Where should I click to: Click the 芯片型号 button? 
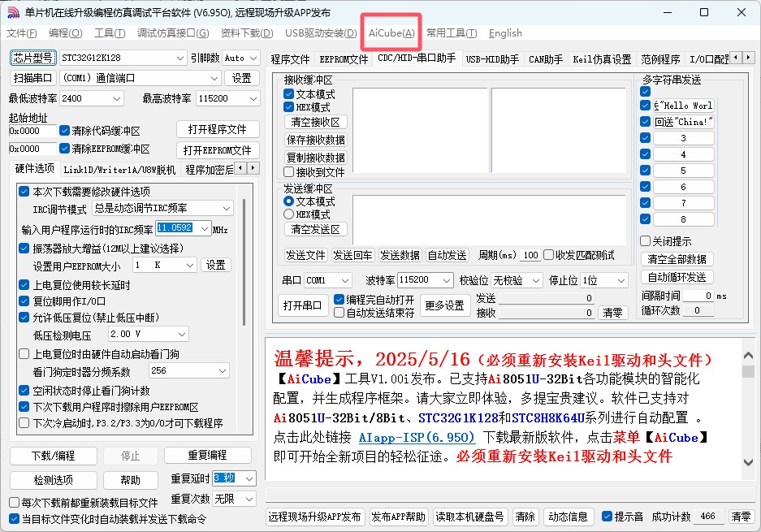[x=32, y=58]
